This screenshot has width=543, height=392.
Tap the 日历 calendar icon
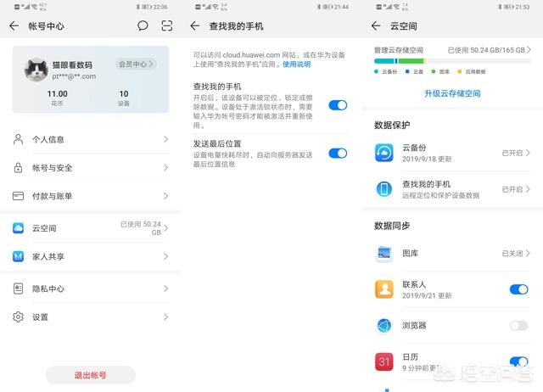pyautogui.click(x=384, y=362)
